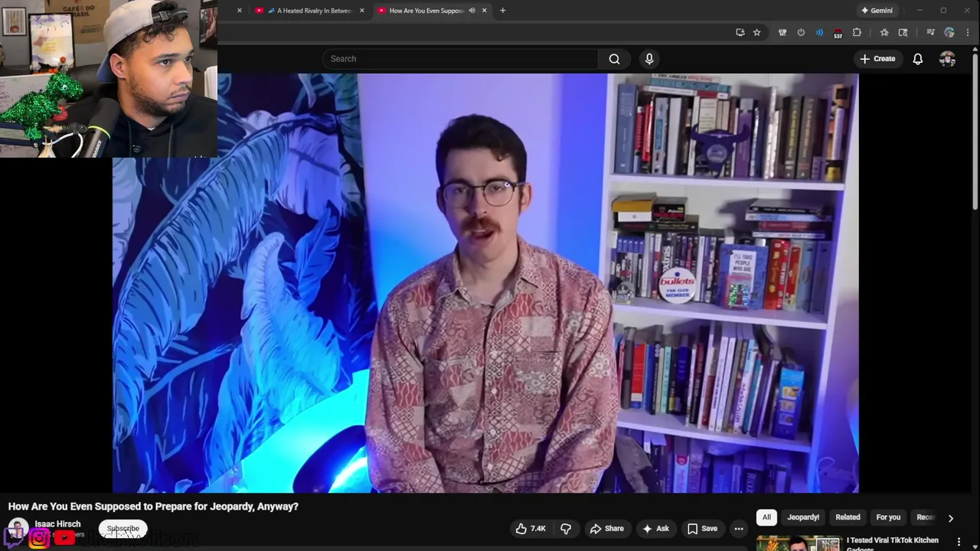Select the 'All' filter chip
Screen dimensions: 980x551
(x=766, y=517)
